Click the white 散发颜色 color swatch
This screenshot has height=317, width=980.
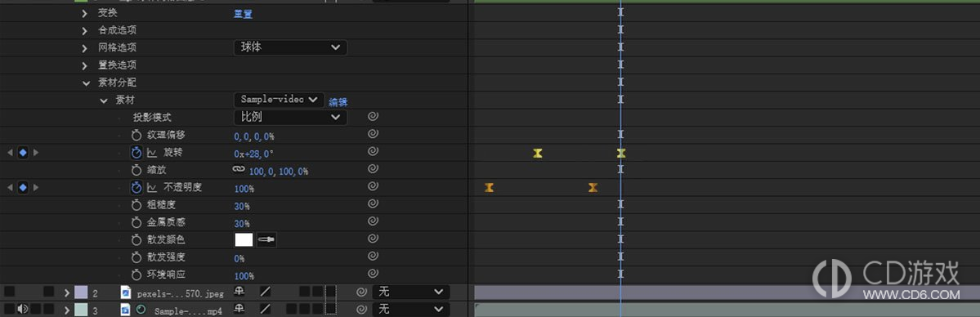244,239
